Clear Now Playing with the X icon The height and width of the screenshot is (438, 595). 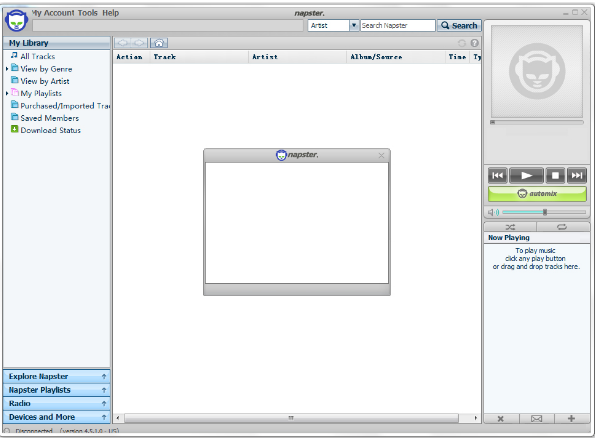[x=501, y=419]
